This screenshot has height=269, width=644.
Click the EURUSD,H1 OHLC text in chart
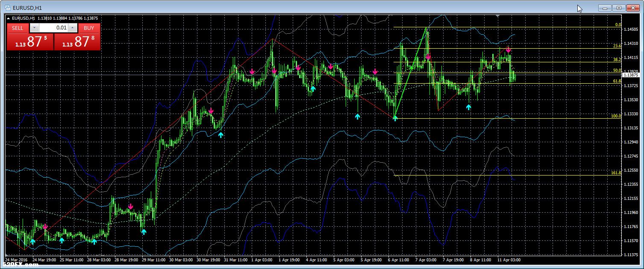(x=55, y=18)
